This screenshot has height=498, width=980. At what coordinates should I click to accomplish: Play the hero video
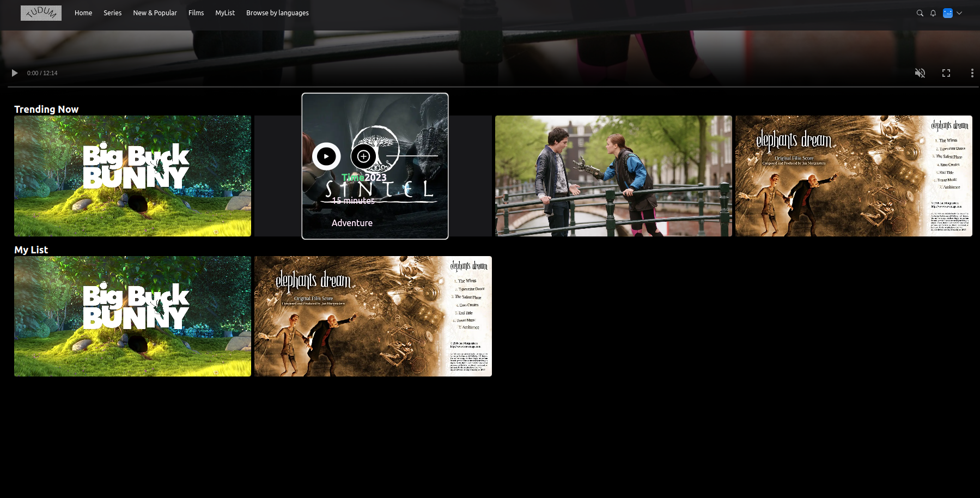[x=15, y=73]
